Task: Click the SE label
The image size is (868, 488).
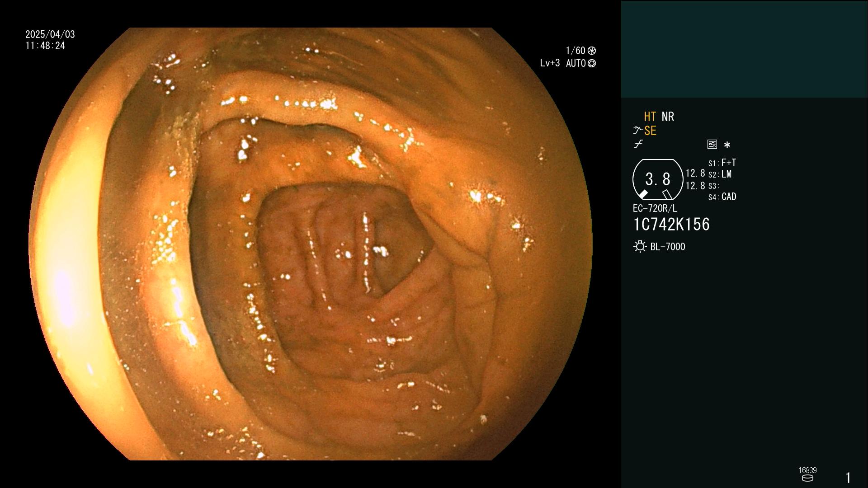Action: (x=650, y=131)
